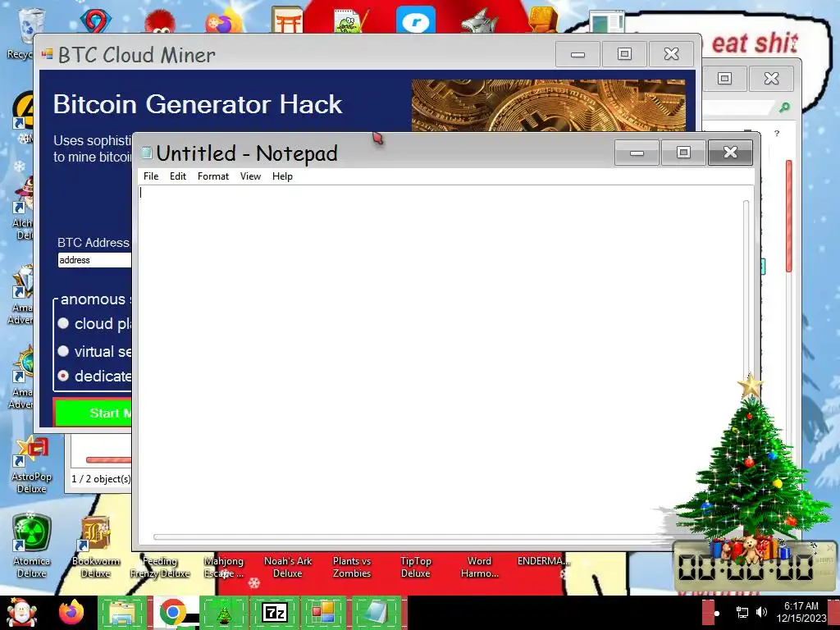Maximize the BTC Cloud Miner window
The width and height of the screenshot is (840, 630).
pyautogui.click(x=624, y=54)
